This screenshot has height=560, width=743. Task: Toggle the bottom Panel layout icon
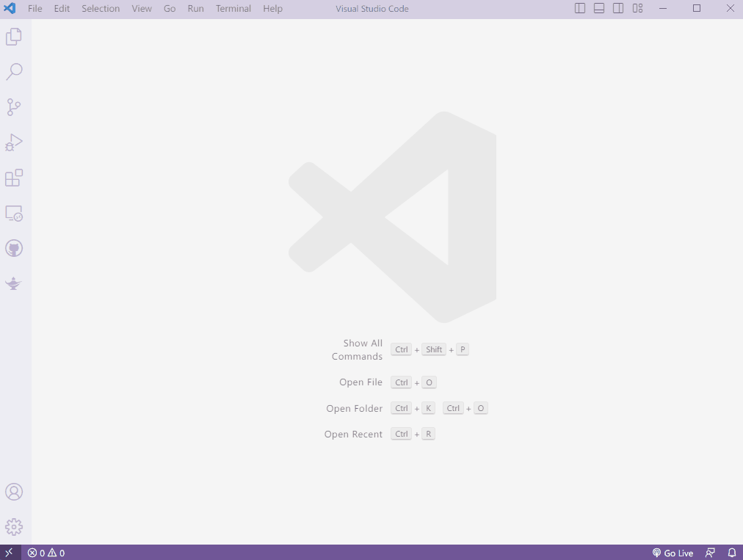tap(599, 8)
